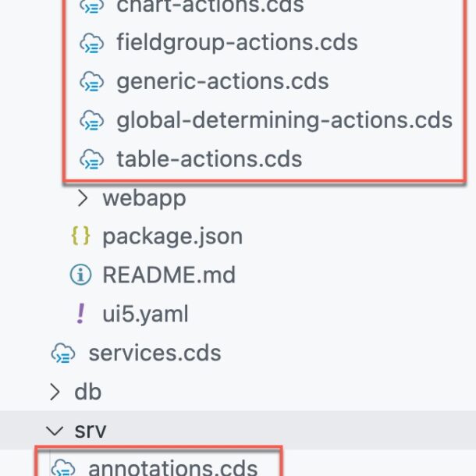Open the package.json file
476x476 pixels.
coord(172,236)
